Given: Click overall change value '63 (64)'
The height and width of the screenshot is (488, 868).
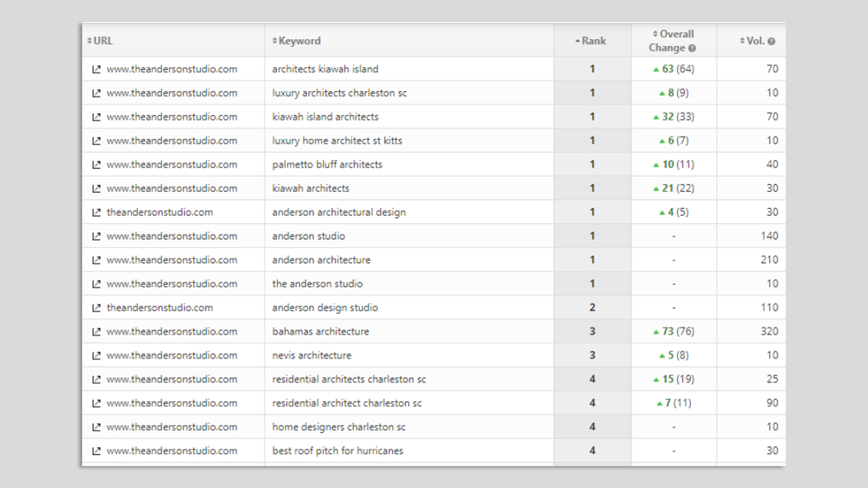Looking at the screenshot, I should 674,69.
